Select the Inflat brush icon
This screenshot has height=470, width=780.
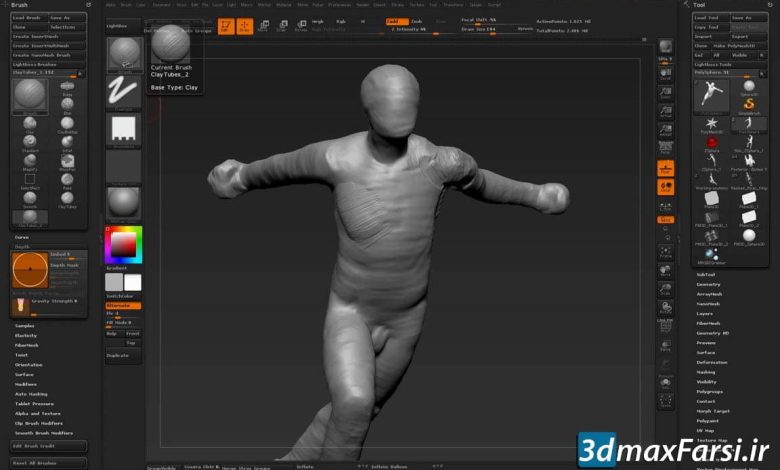tap(67, 142)
